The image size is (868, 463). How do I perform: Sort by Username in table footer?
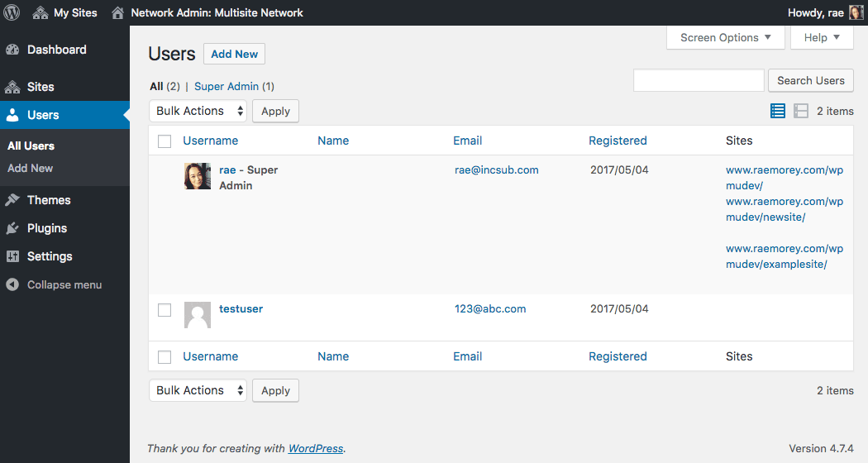click(210, 356)
